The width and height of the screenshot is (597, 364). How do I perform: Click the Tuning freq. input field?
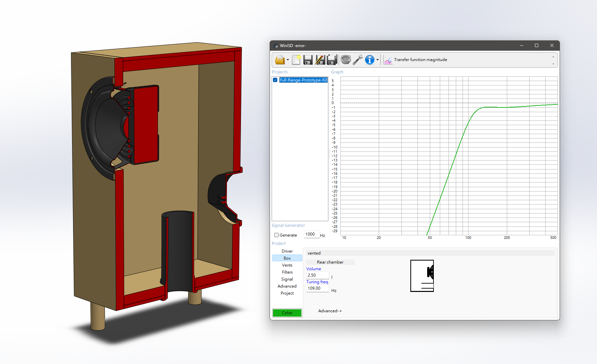pos(317,288)
